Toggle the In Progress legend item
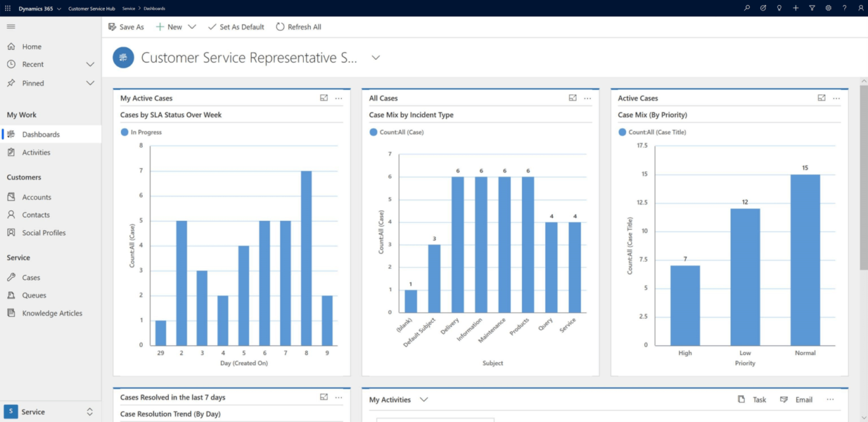 tap(141, 133)
